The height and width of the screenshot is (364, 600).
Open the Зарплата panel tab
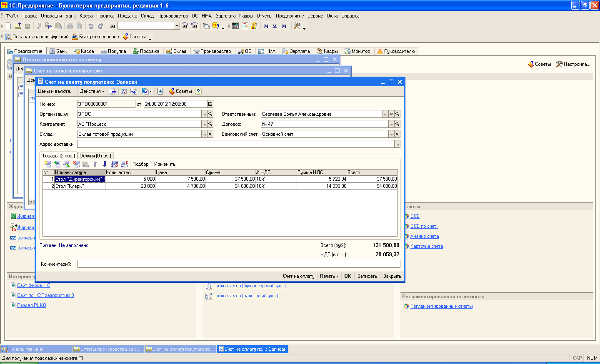296,51
